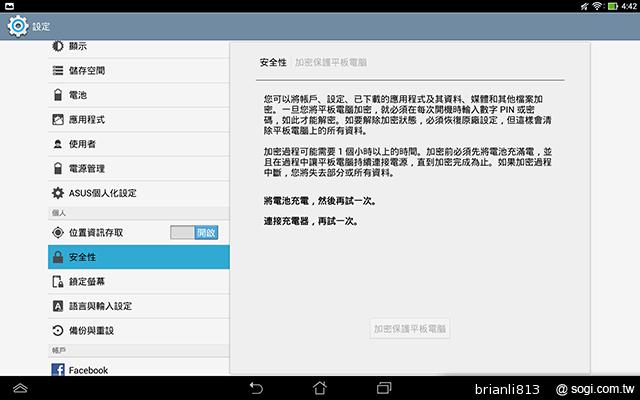Select the highlighted 安全性 label

point(82,257)
